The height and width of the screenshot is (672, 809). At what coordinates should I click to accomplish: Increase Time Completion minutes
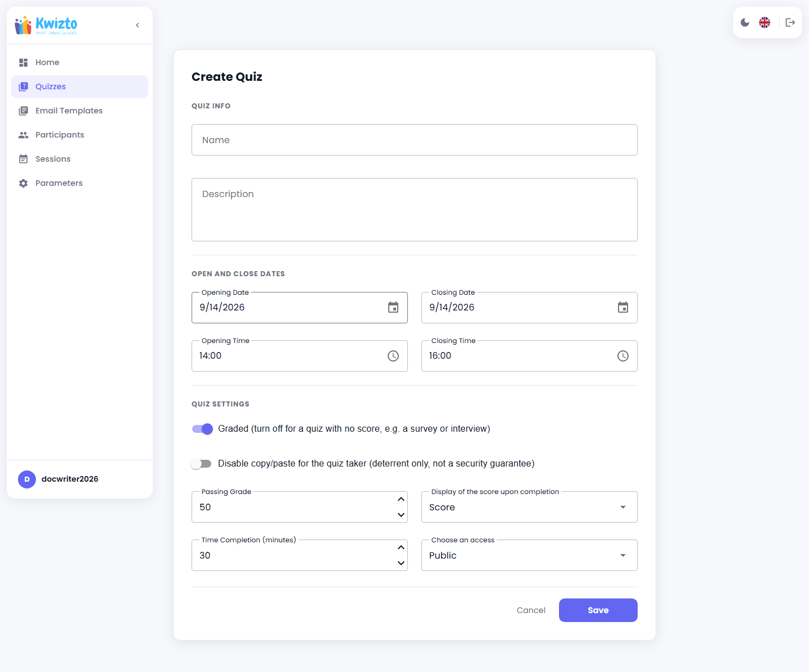(x=401, y=547)
